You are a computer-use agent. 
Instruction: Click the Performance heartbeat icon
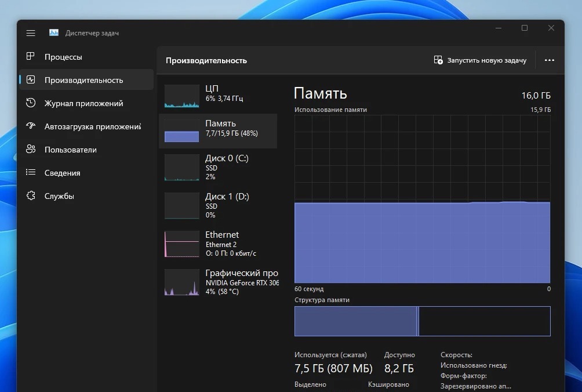pyautogui.click(x=31, y=80)
